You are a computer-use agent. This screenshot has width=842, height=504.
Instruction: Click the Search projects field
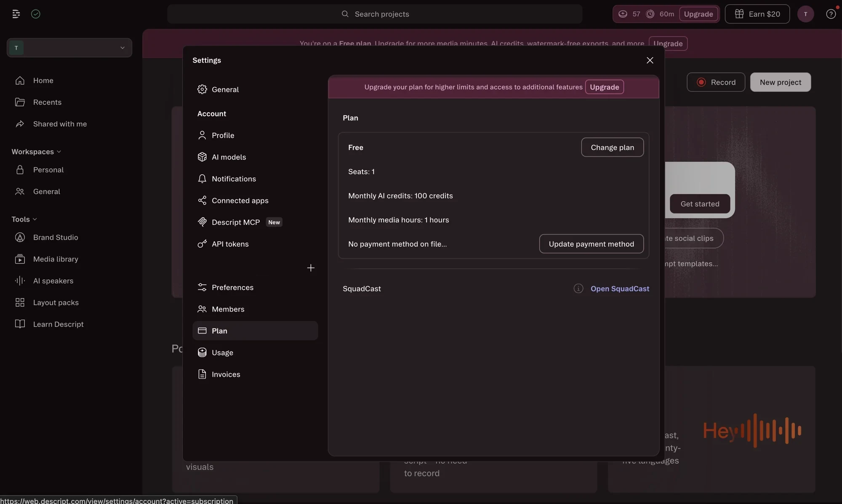coord(375,14)
